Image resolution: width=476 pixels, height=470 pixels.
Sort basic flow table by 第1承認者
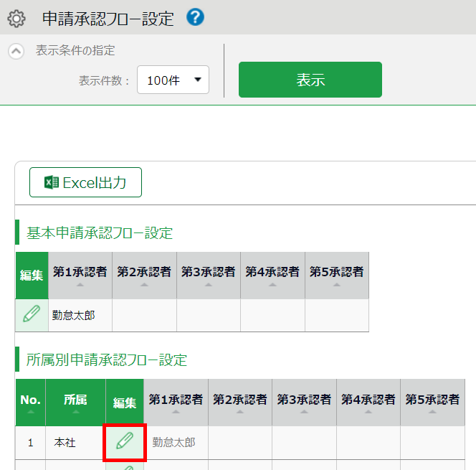point(80,276)
